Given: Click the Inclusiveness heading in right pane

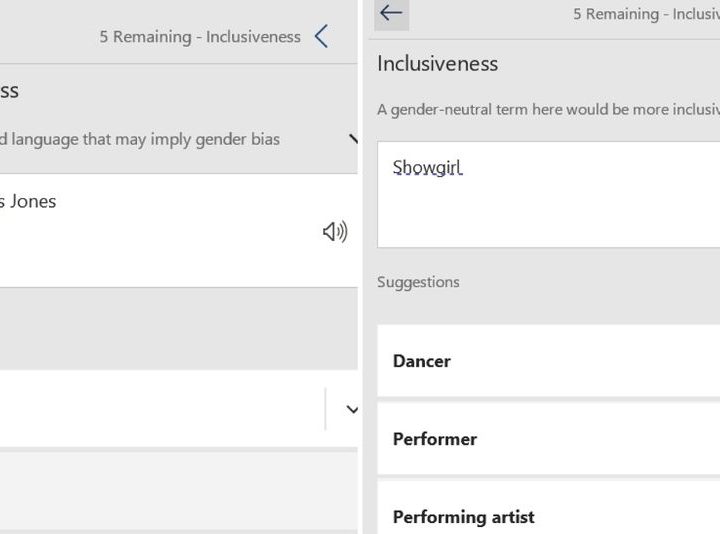Looking at the screenshot, I should pos(438,64).
